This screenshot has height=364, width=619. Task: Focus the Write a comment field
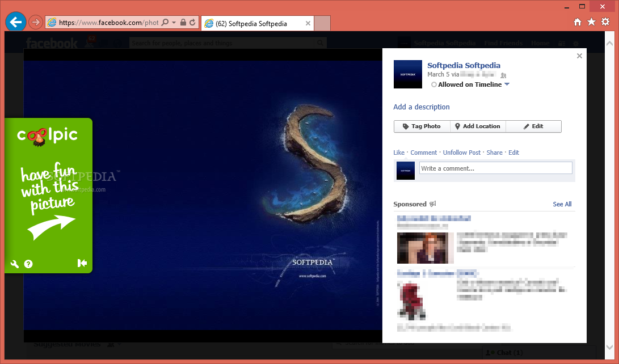pos(495,168)
